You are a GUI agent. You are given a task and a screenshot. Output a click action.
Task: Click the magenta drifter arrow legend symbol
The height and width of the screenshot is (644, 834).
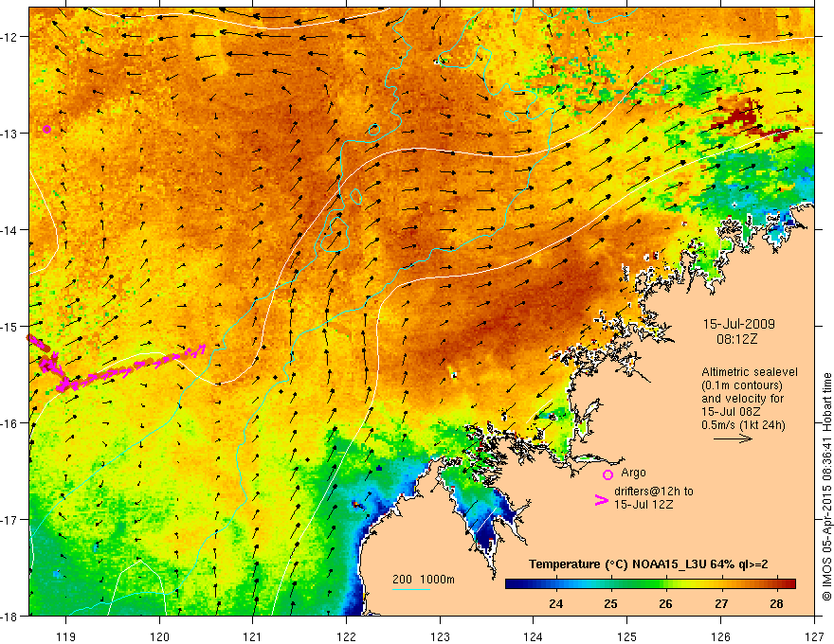(602, 500)
